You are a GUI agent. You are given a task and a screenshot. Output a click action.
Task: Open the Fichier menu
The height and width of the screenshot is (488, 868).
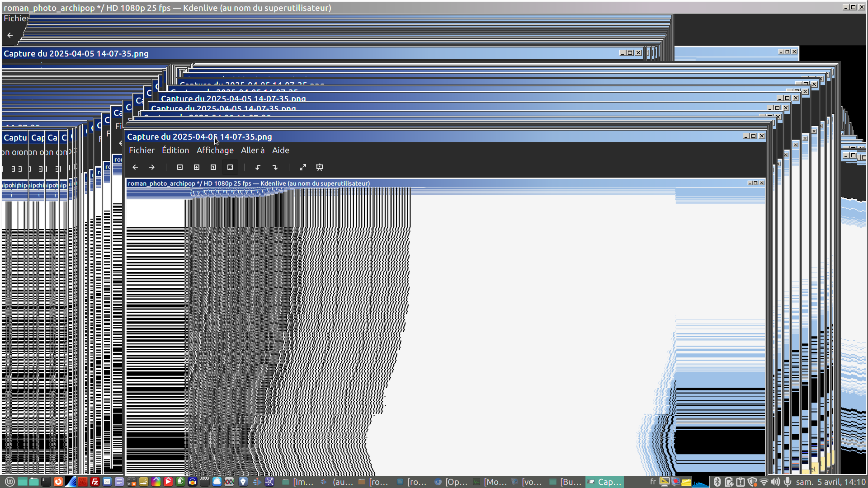[x=142, y=150]
